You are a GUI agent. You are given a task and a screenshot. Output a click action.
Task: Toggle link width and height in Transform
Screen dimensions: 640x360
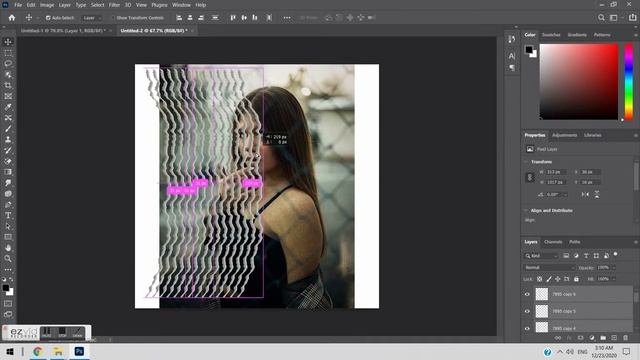pyautogui.click(x=530, y=177)
